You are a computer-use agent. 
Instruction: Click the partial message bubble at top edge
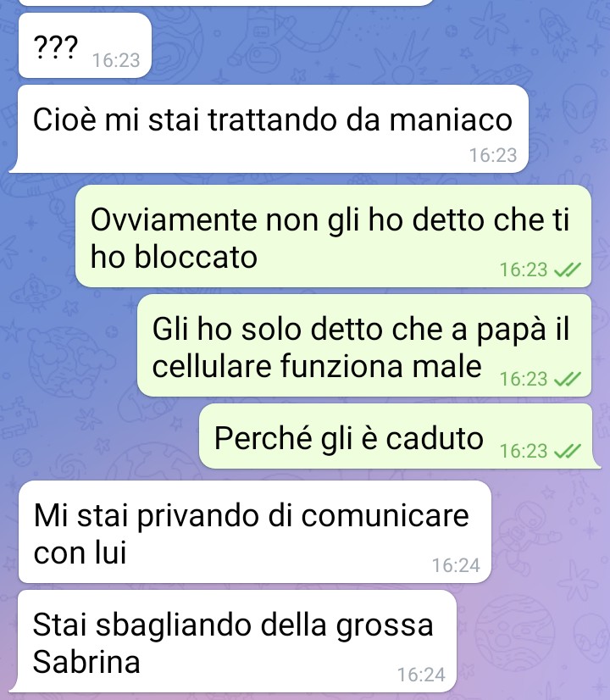(x=226, y=3)
